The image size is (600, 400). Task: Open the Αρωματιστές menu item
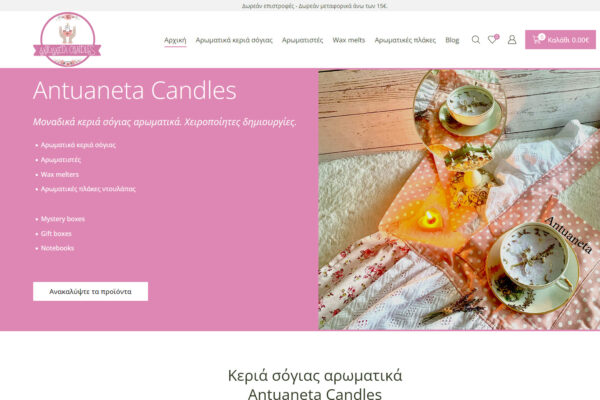pyautogui.click(x=302, y=40)
